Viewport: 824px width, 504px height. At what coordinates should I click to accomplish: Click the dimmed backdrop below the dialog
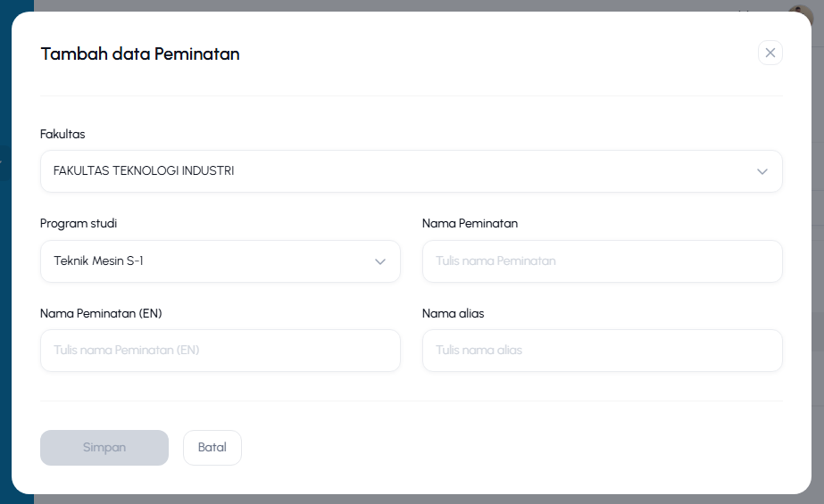420,500
